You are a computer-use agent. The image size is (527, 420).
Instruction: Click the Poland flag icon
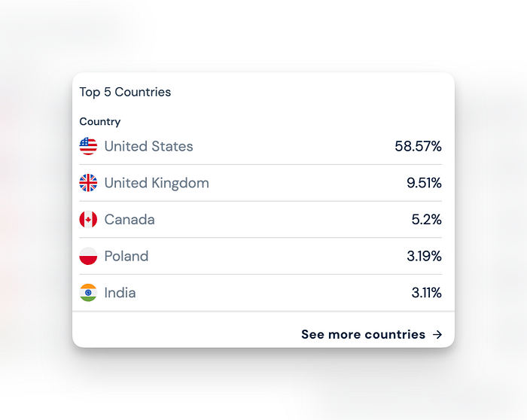(x=88, y=256)
